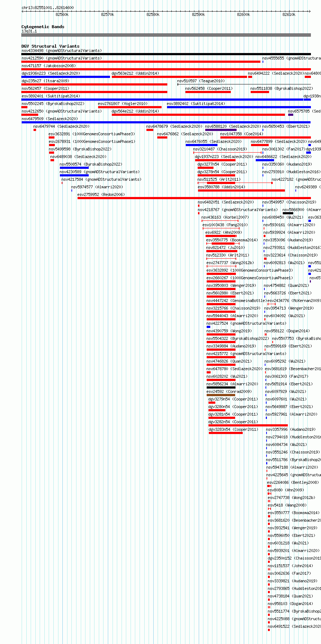Select dgv3282n54 (Cooper2011) label
321x644 pixels.
coord(233,422)
